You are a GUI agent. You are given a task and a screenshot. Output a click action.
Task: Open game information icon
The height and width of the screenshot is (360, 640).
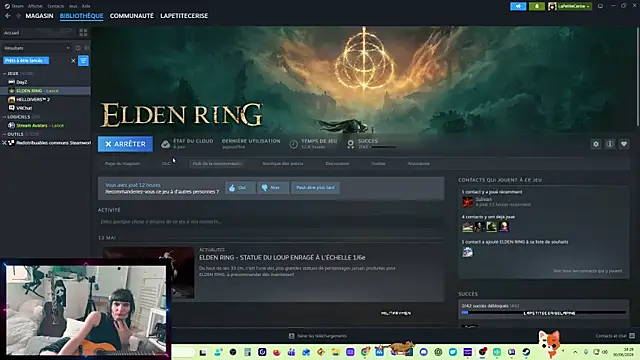coord(610,144)
